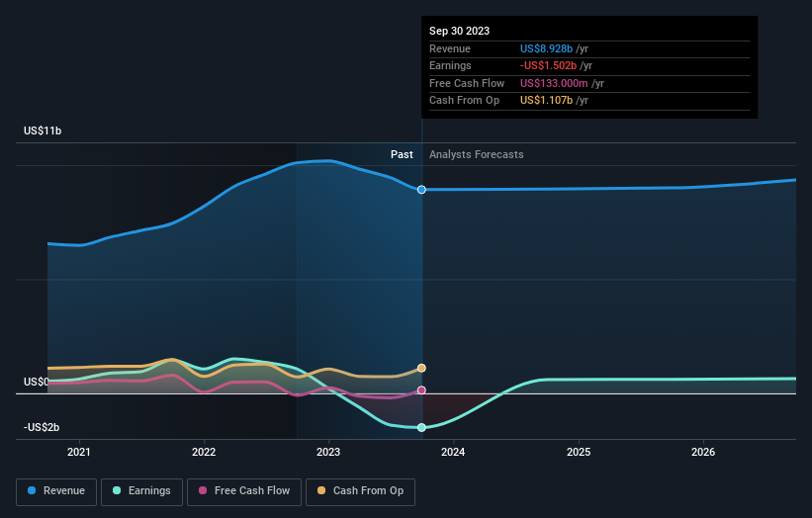The width and height of the screenshot is (812, 518).
Task: Click the teal Earnings data point marker
Action: tap(421, 427)
